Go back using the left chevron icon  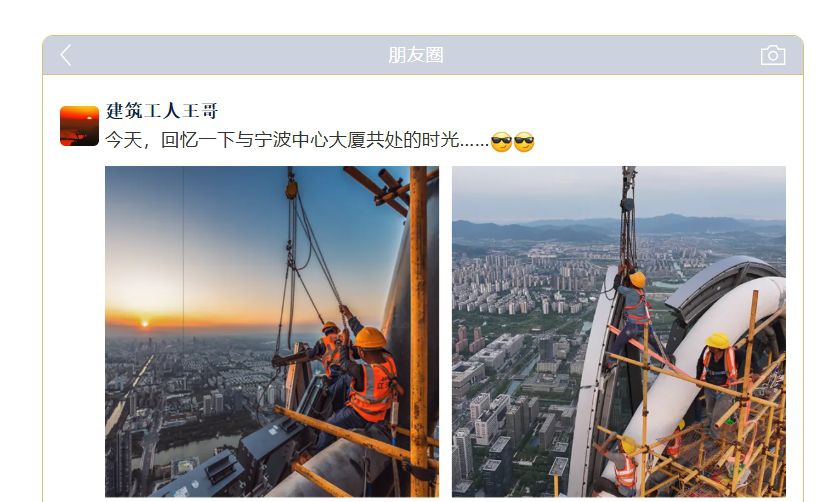[66, 55]
